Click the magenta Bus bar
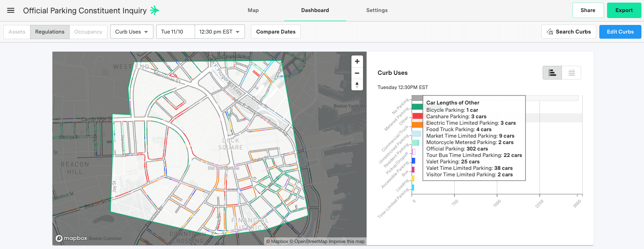The width and height of the screenshot is (644, 249). pyautogui.click(x=413, y=170)
